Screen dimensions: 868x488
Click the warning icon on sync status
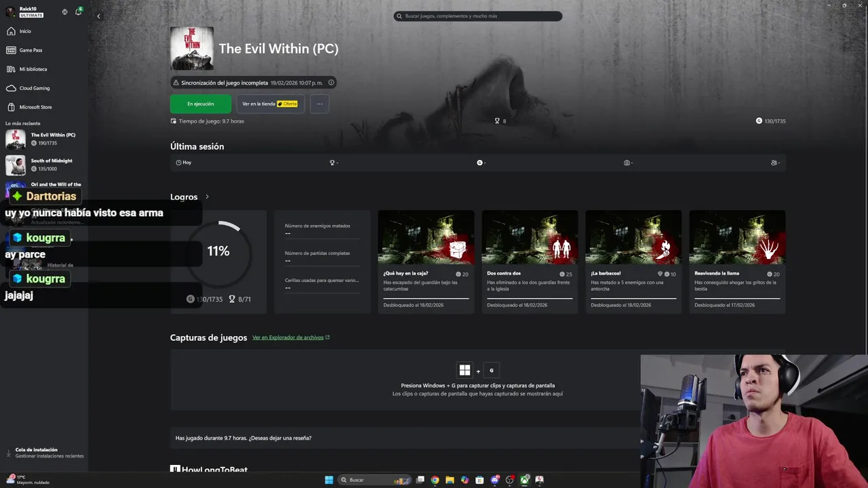point(176,83)
